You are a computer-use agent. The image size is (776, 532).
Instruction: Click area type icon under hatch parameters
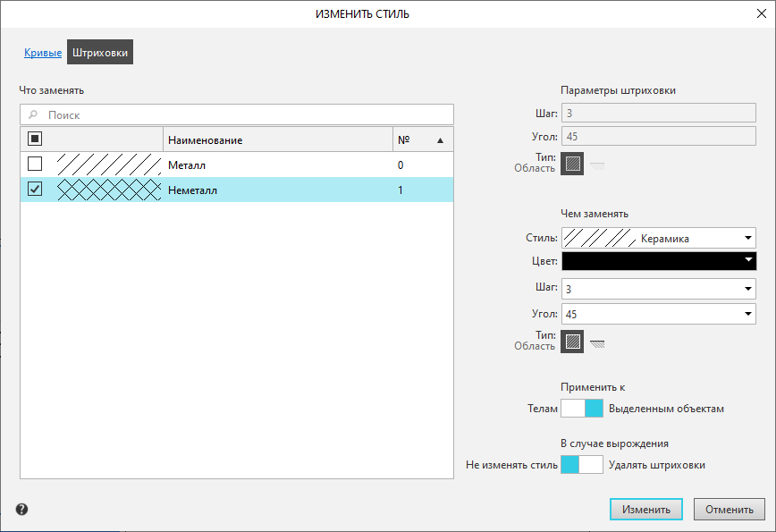(572, 165)
